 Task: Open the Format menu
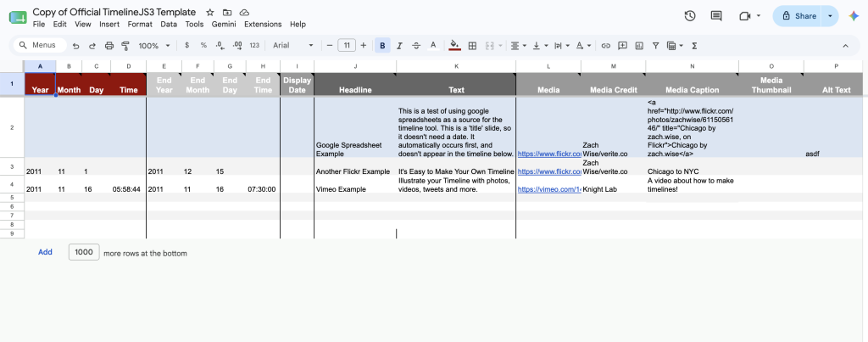pyautogui.click(x=140, y=25)
